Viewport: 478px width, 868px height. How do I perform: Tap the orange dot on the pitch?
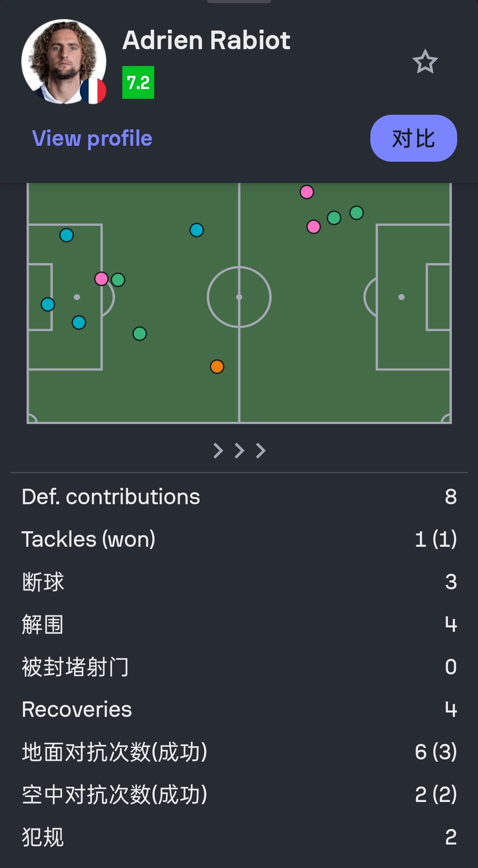(217, 366)
